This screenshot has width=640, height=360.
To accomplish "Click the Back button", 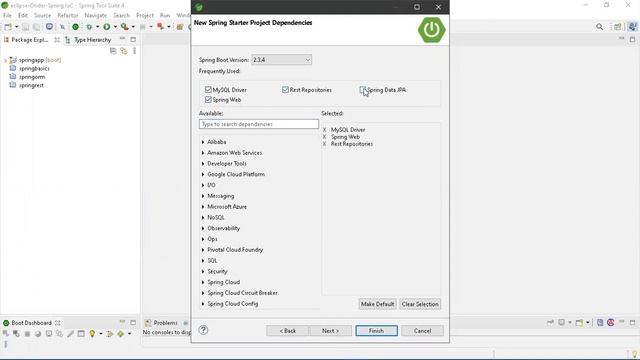I will tap(288, 331).
